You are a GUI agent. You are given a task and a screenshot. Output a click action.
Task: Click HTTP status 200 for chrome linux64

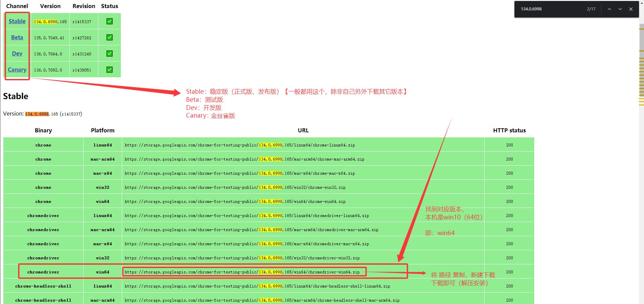click(x=509, y=145)
